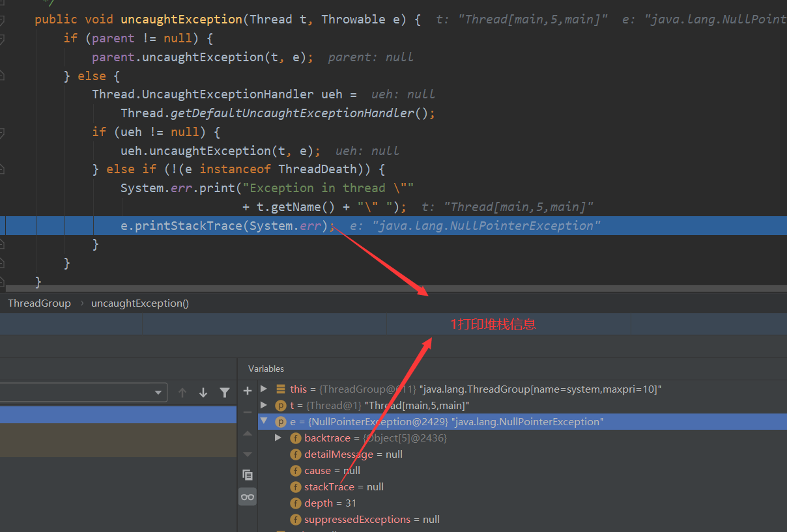The image size is (787, 532).
Task: Click the inline hint 'ueh: null' after assignment
Action: (x=403, y=94)
